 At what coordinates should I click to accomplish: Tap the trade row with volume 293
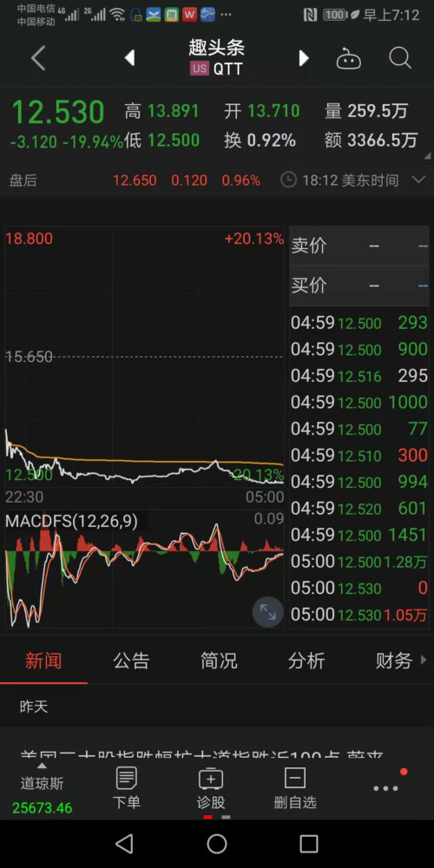[x=359, y=323]
